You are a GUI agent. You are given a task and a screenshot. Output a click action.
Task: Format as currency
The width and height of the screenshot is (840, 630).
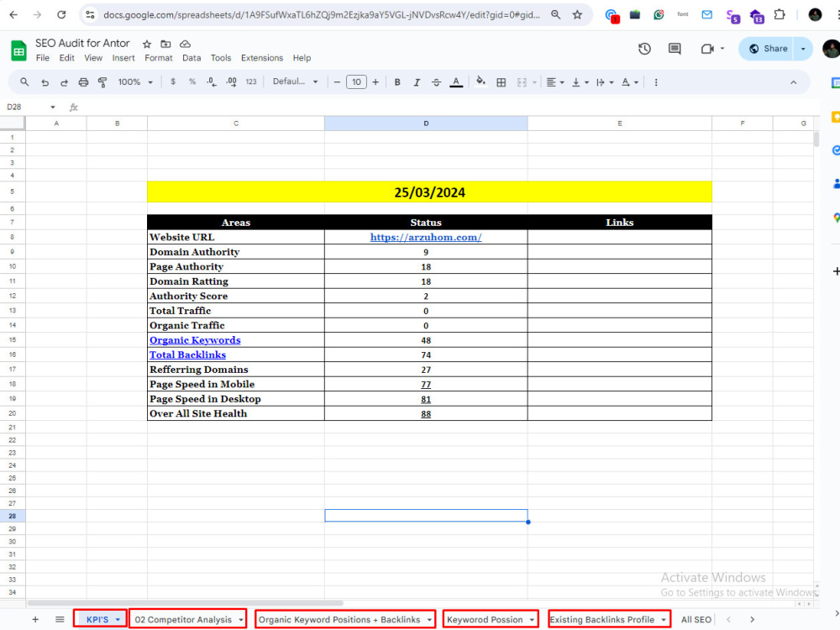click(x=172, y=82)
